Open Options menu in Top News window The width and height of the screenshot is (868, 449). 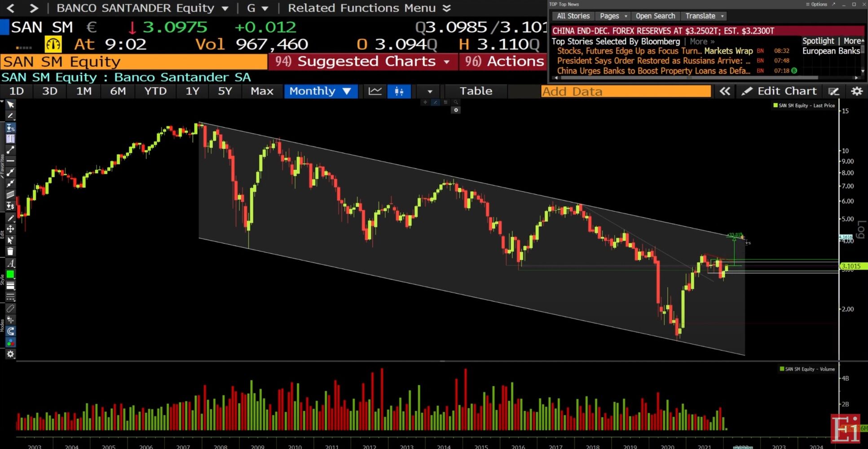click(816, 4)
